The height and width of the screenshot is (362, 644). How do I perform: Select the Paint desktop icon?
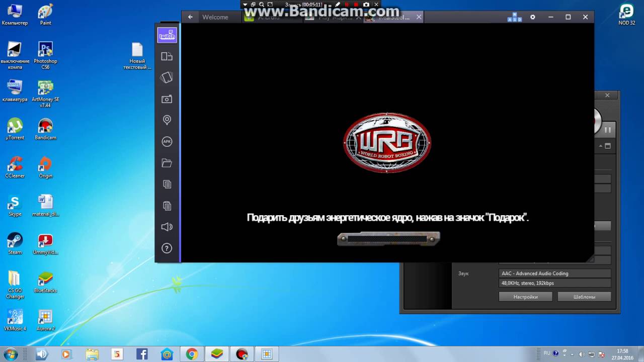pos(45,15)
